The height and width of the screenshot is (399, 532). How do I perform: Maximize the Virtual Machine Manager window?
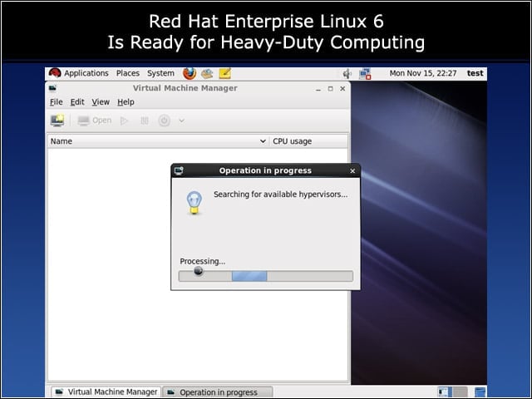[331, 89]
